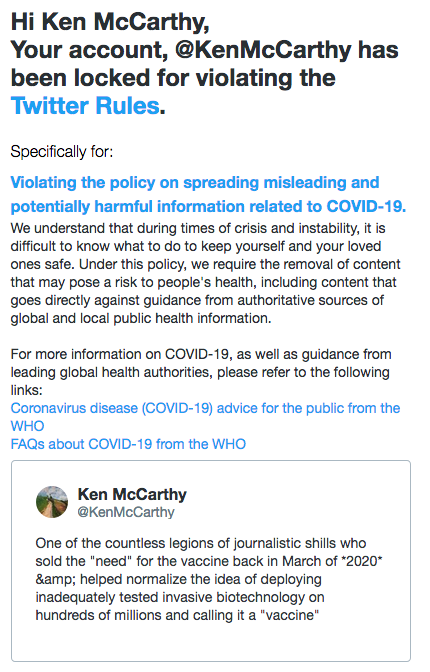This screenshot has width=430, height=672.
Task: Click the For more information on COVID-19 paragraph
Action: [x=201, y=372]
